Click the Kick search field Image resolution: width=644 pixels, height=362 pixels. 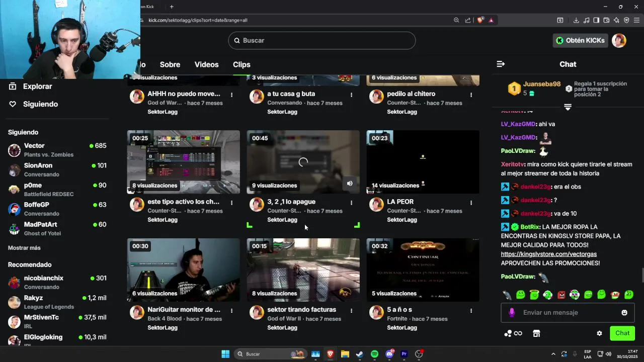(322, 40)
